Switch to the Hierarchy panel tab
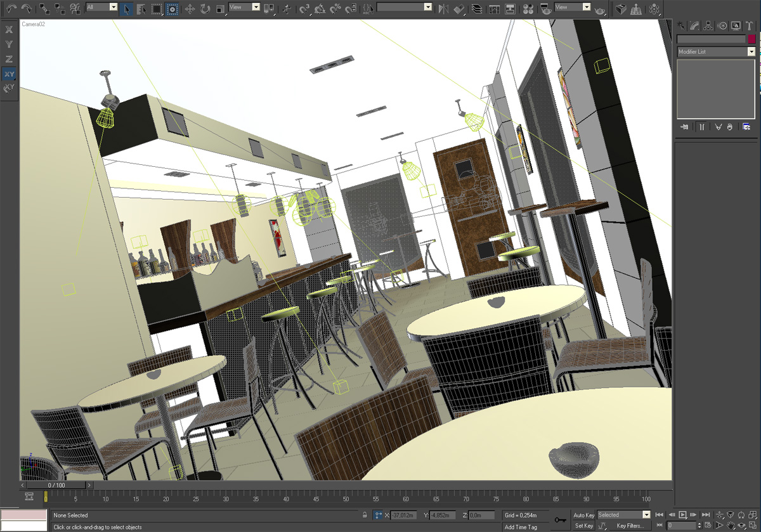761x532 pixels. pyautogui.click(x=708, y=26)
